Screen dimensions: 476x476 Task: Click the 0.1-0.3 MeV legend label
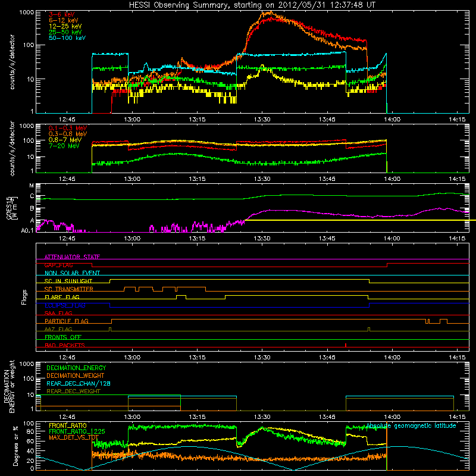pos(68,128)
